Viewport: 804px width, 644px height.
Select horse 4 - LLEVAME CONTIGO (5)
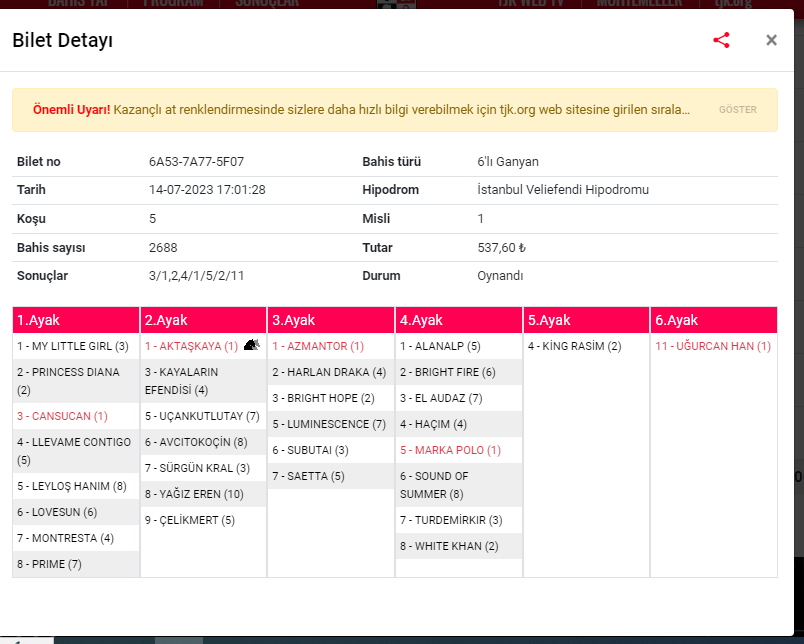(76, 451)
